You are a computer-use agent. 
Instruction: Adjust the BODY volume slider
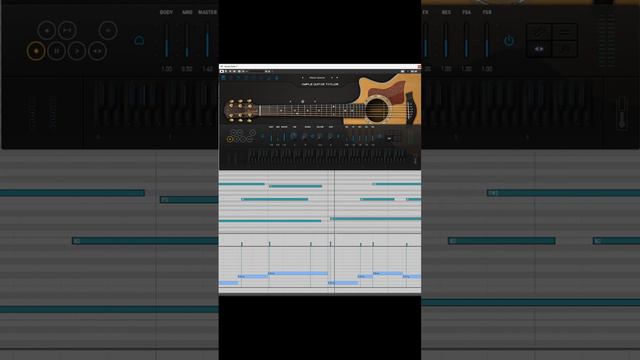coord(271,137)
